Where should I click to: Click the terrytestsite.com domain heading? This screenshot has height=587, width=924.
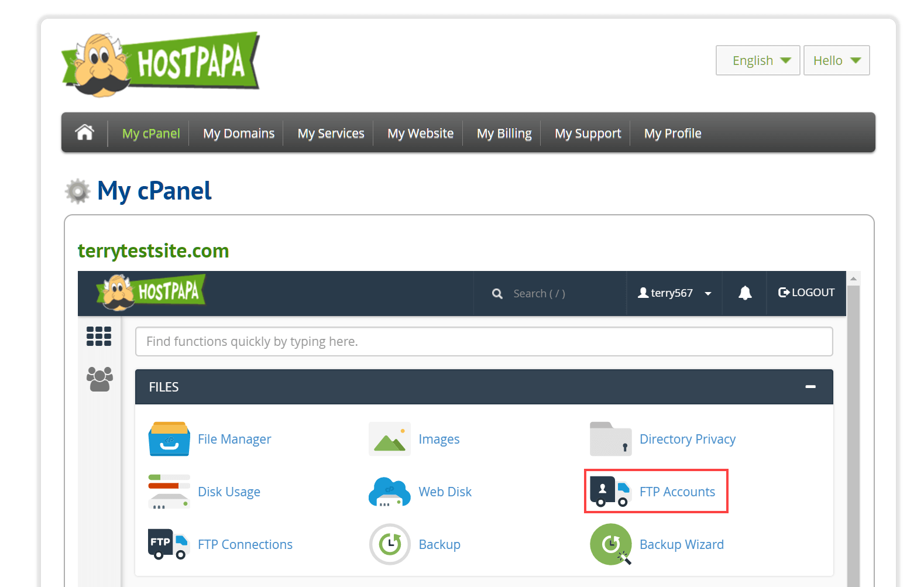pyautogui.click(x=153, y=251)
